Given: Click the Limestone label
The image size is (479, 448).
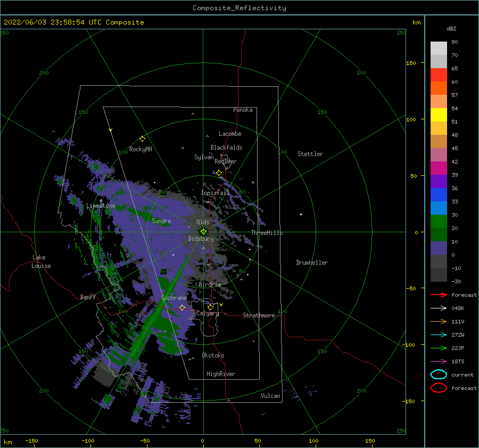Looking at the screenshot, I should (101, 206).
